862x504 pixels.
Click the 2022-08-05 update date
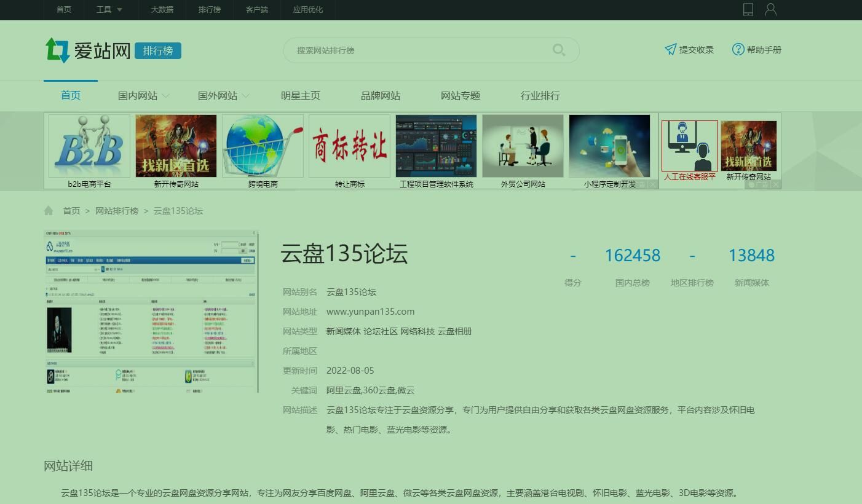(350, 371)
